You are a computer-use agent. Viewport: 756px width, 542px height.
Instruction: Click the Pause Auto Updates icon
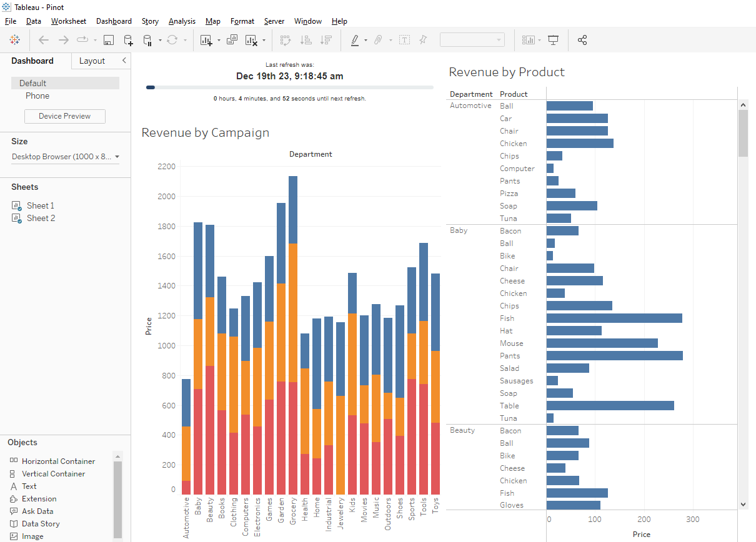[148, 40]
